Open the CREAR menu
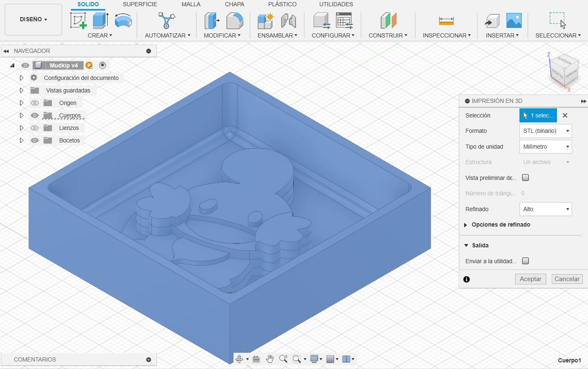 [100, 35]
